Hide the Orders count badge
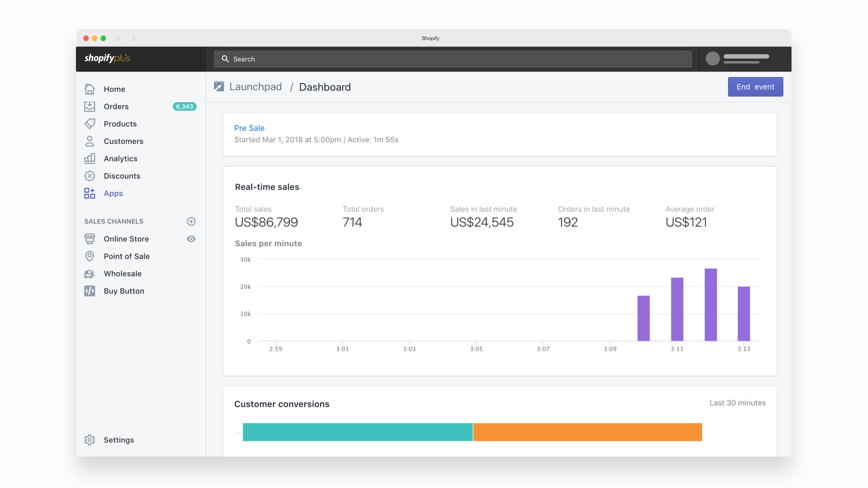The width and height of the screenshot is (868, 488). (184, 106)
